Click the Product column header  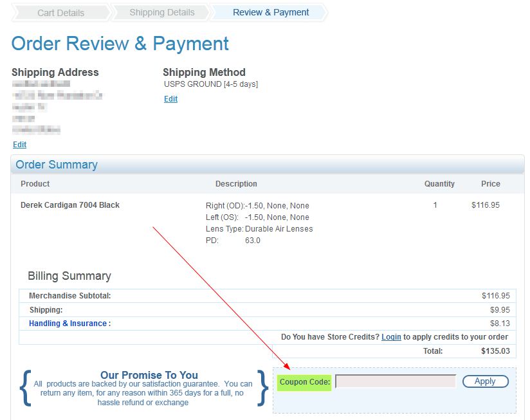tap(35, 184)
